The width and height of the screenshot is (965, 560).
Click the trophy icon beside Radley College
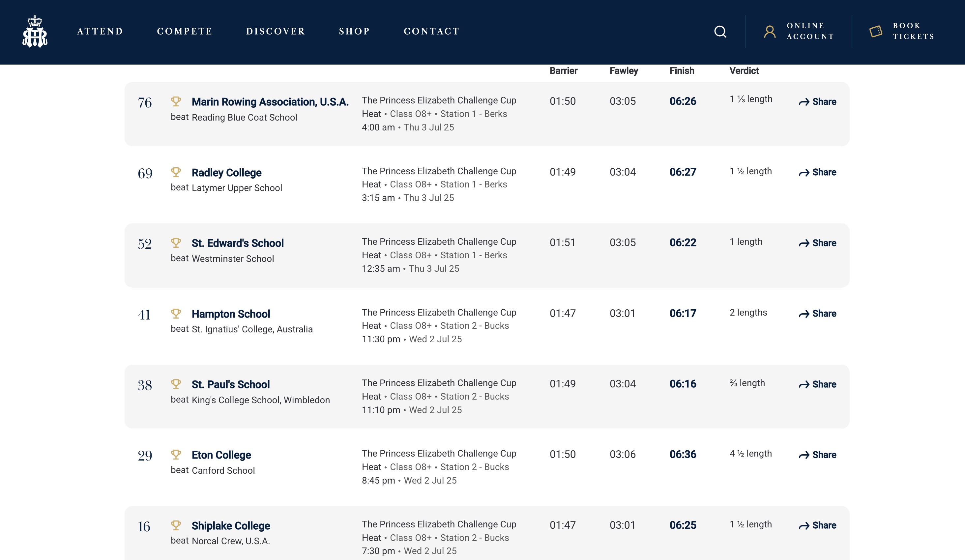pos(176,172)
